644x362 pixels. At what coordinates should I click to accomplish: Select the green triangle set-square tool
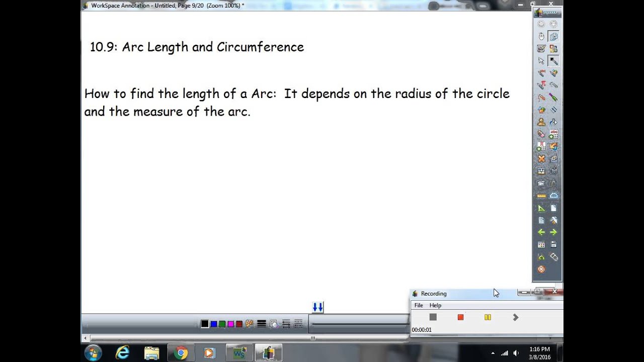tap(541, 208)
